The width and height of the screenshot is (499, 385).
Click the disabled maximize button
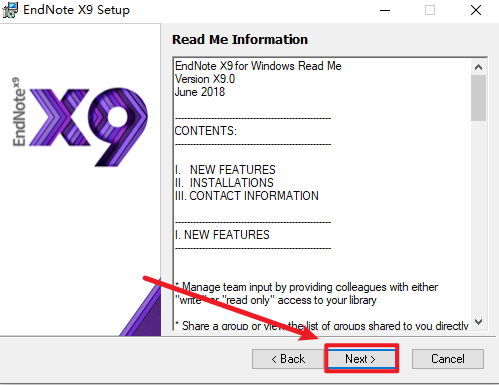pyautogui.click(x=430, y=10)
